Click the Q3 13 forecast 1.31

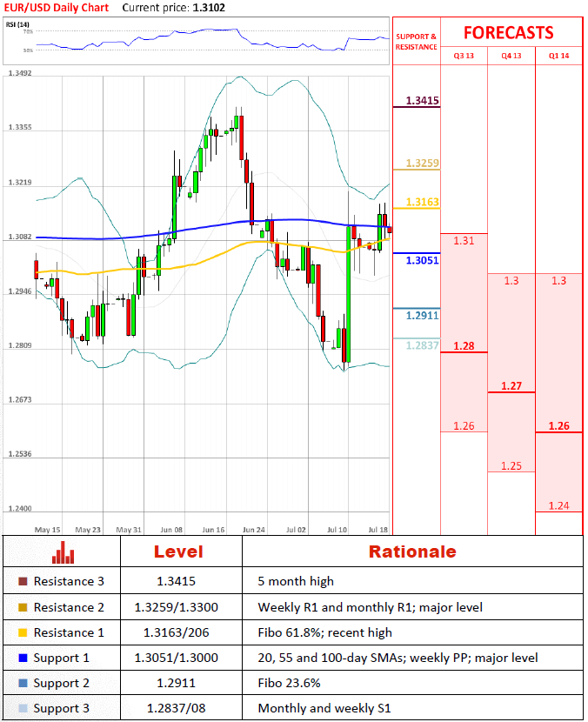click(464, 240)
